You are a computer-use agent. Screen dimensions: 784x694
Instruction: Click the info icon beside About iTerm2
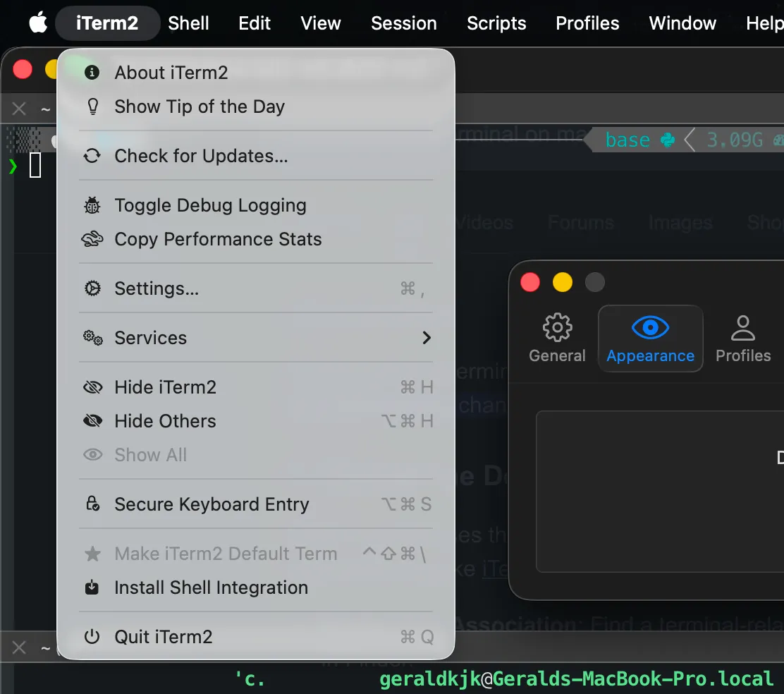(x=92, y=73)
